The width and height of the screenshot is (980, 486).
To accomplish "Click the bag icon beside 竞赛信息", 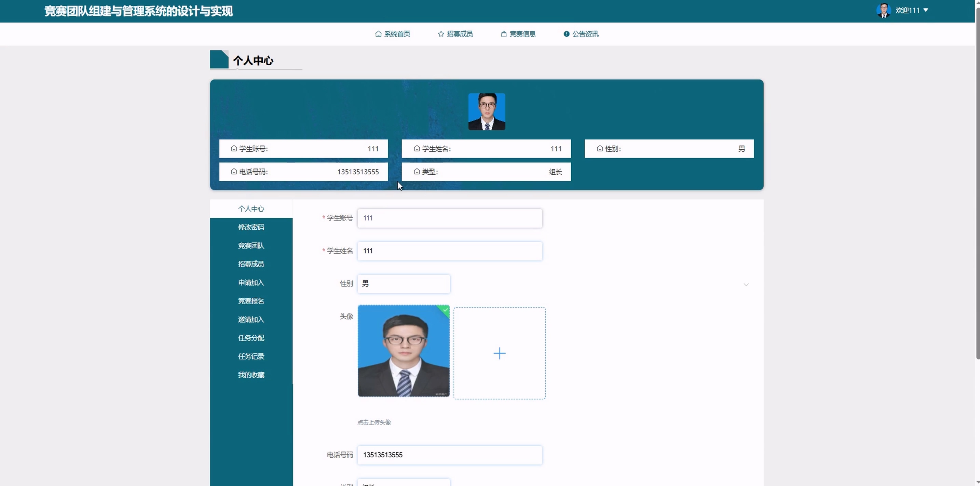I will tap(503, 34).
